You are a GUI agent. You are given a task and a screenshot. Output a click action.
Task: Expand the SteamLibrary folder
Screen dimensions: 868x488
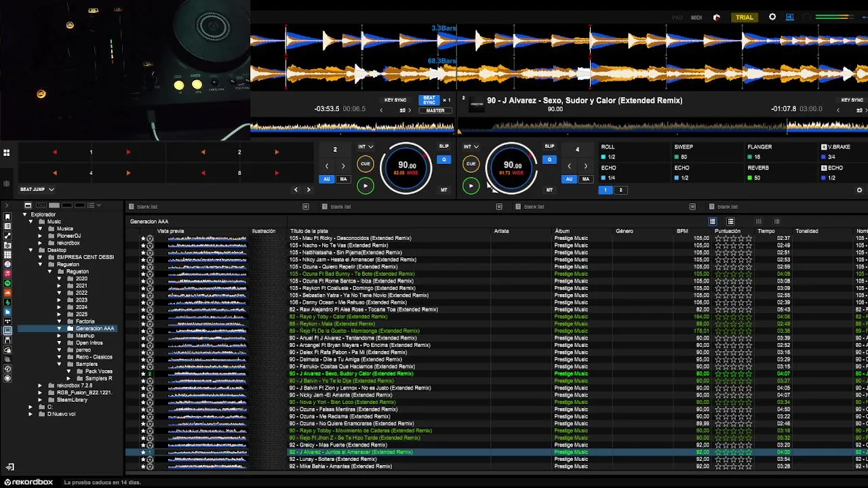(40, 400)
